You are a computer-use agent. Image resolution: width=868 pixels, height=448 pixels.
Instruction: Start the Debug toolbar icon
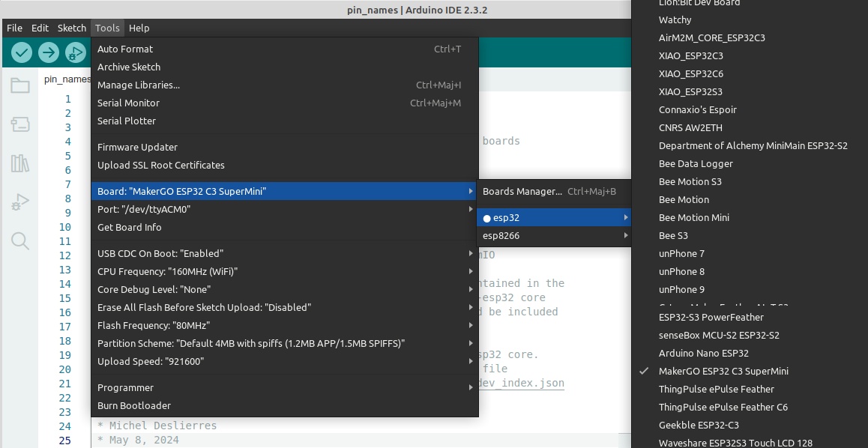pos(75,52)
